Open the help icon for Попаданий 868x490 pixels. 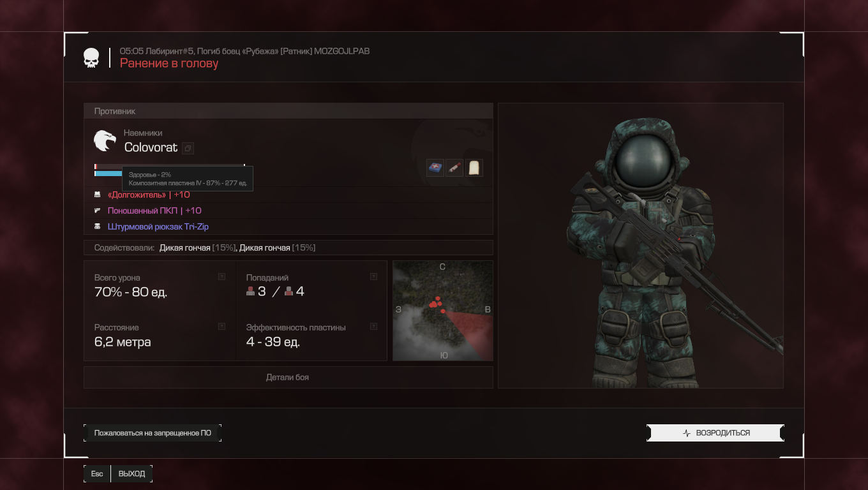tap(373, 277)
